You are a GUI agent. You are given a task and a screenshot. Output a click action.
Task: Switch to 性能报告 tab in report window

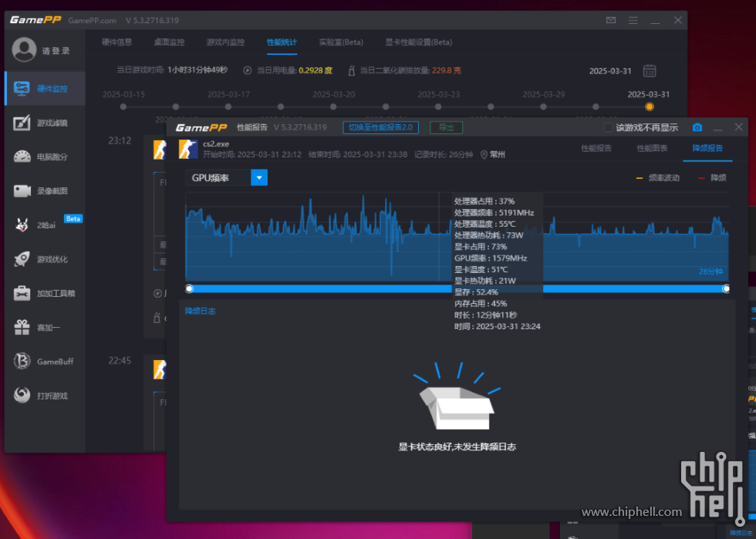[x=596, y=148]
